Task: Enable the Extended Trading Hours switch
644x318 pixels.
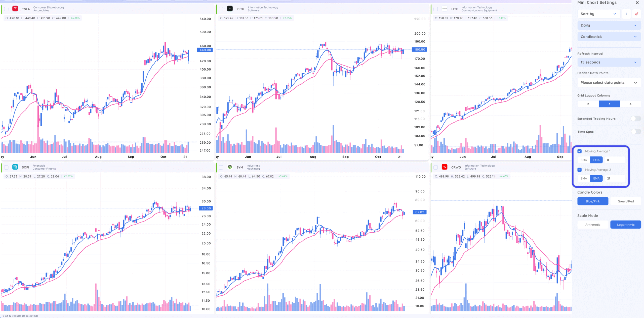Action: coord(635,119)
